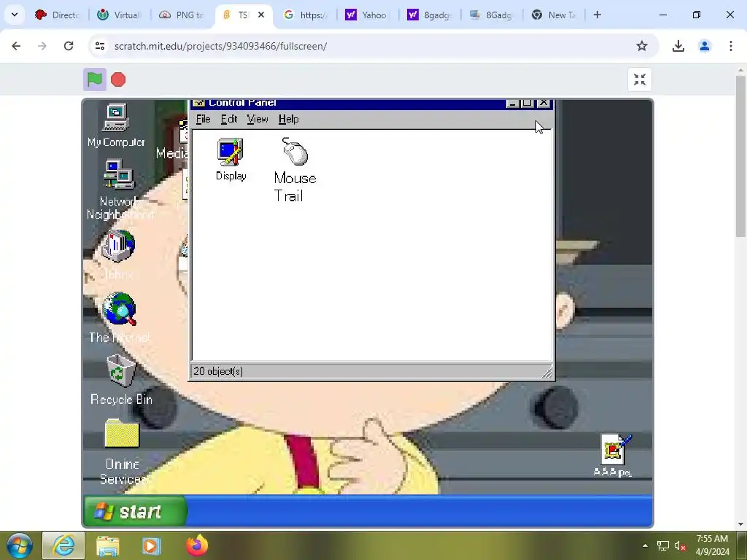Expand the tab search dropdown arrow

pyautogui.click(x=15, y=15)
